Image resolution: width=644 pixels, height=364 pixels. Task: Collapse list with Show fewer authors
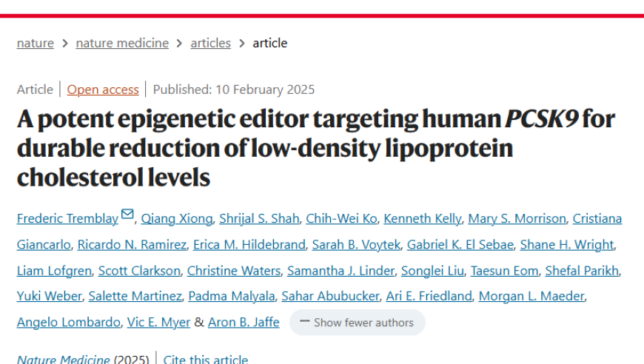coord(357,323)
